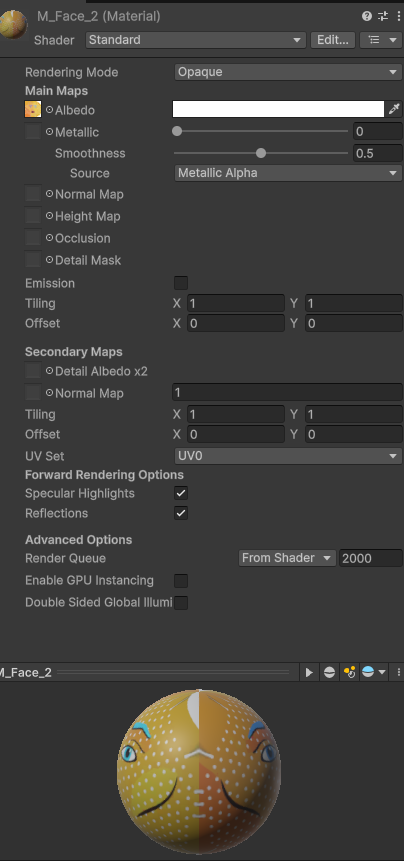The width and height of the screenshot is (404, 861).
Task: Click the shader Edit... button
Action: [333, 40]
